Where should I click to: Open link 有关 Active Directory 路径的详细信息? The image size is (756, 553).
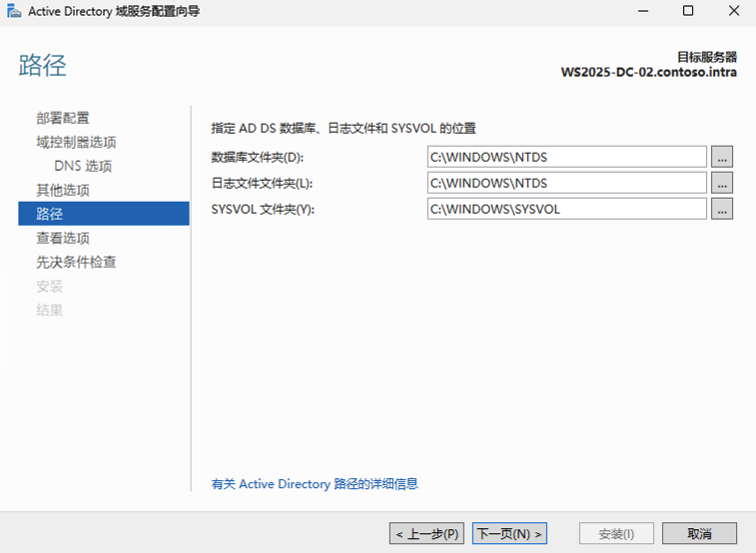[315, 484]
